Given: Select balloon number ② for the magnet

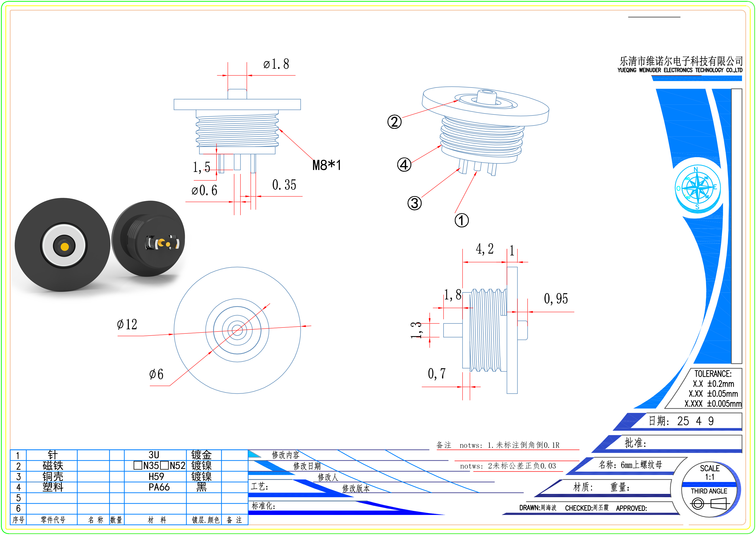Looking at the screenshot, I should [394, 122].
